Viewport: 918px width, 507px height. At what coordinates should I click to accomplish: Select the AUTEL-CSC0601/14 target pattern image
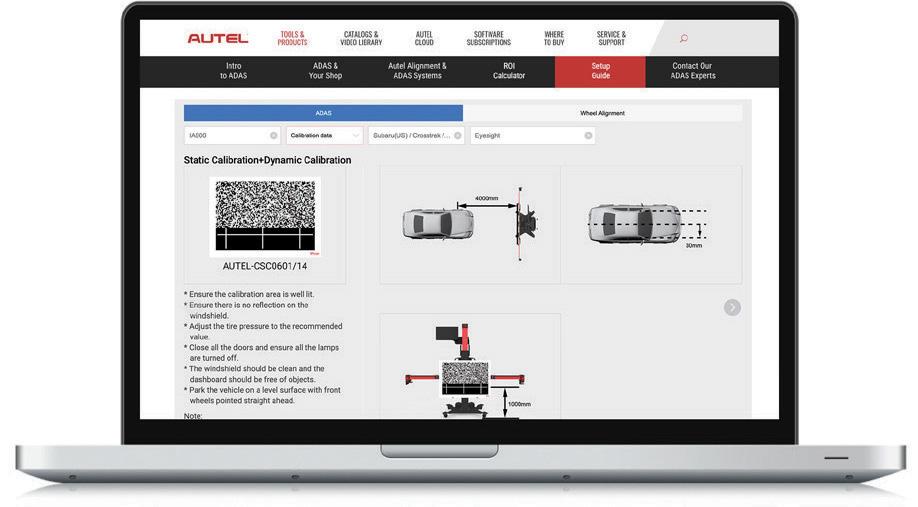(265, 216)
